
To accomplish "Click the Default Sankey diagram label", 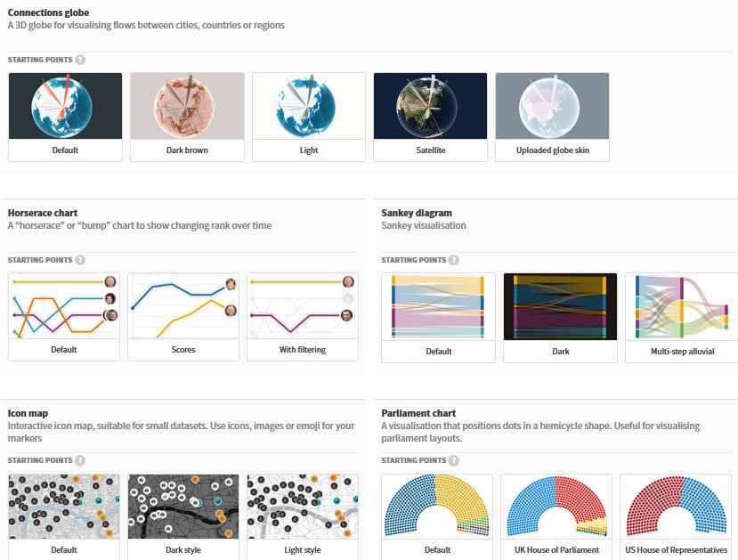I will coord(438,352).
